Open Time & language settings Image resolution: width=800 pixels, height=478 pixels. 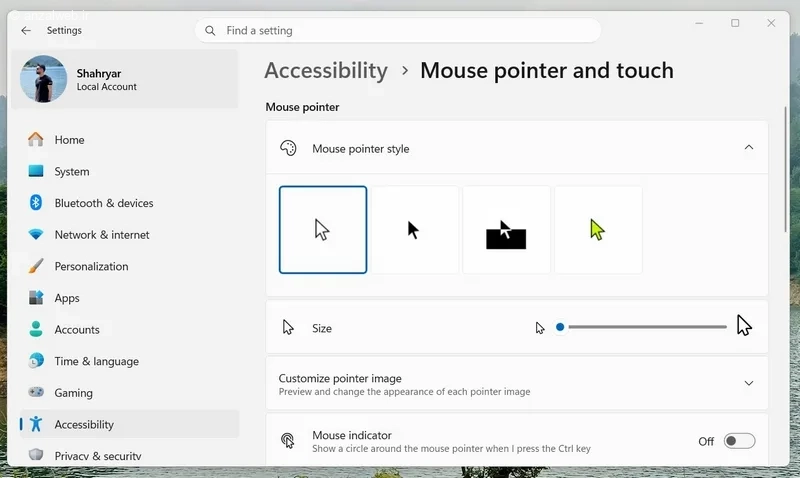(129, 361)
